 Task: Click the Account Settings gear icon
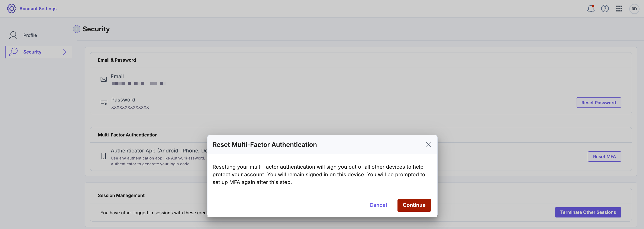click(12, 9)
